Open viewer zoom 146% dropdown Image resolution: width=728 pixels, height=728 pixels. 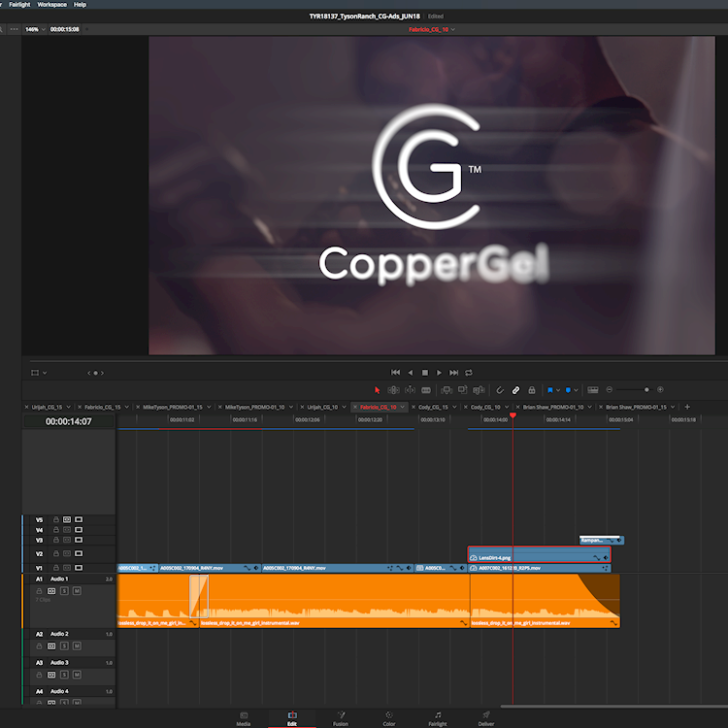click(x=35, y=29)
